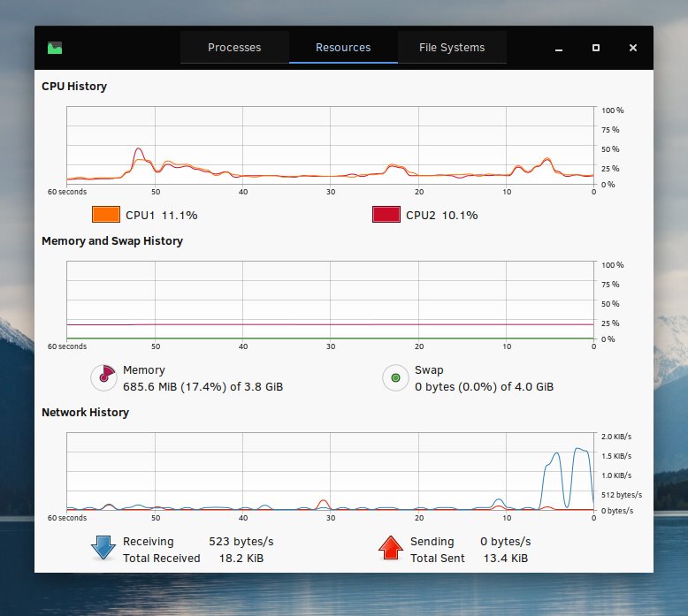Click the Network History heading
688x616 pixels.
(x=85, y=413)
